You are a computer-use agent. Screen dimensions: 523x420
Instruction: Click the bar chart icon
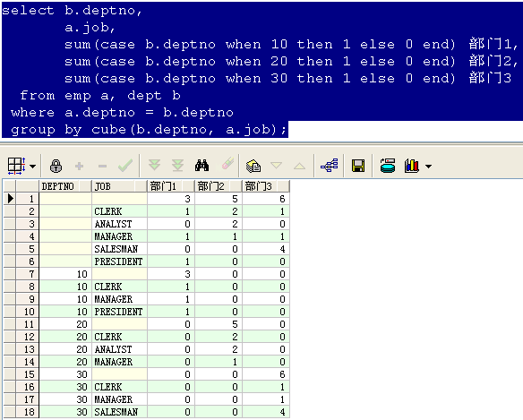pyautogui.click(x=412, y=166)
